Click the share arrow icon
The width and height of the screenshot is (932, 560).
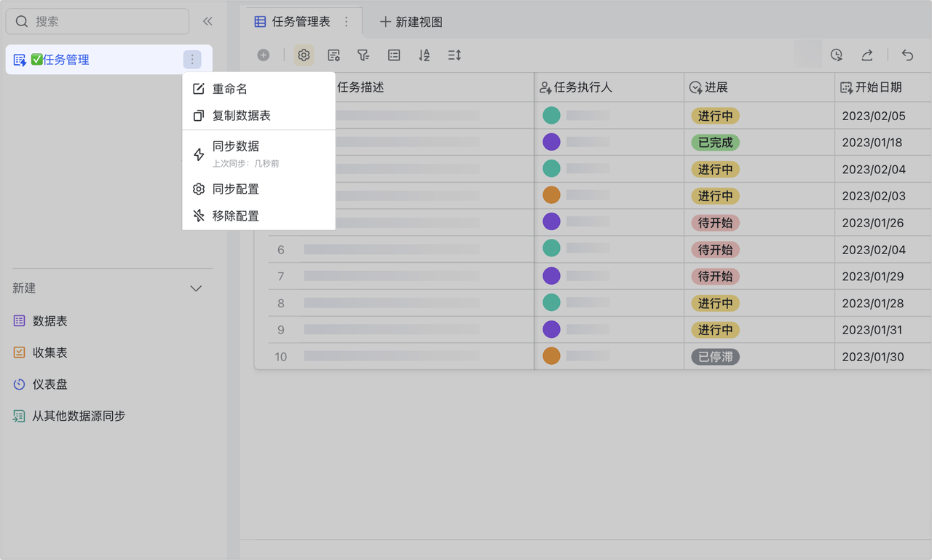[x=867, y=55]
